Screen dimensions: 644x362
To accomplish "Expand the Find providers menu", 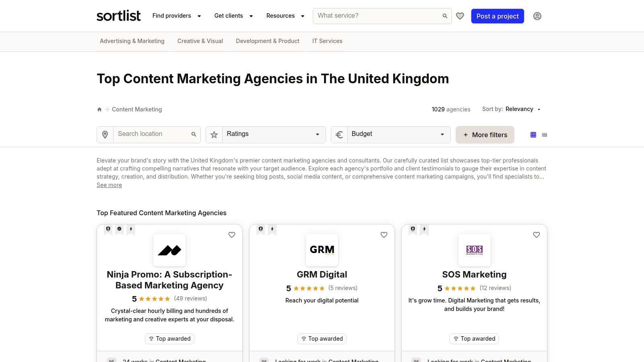I will point(176,16).
